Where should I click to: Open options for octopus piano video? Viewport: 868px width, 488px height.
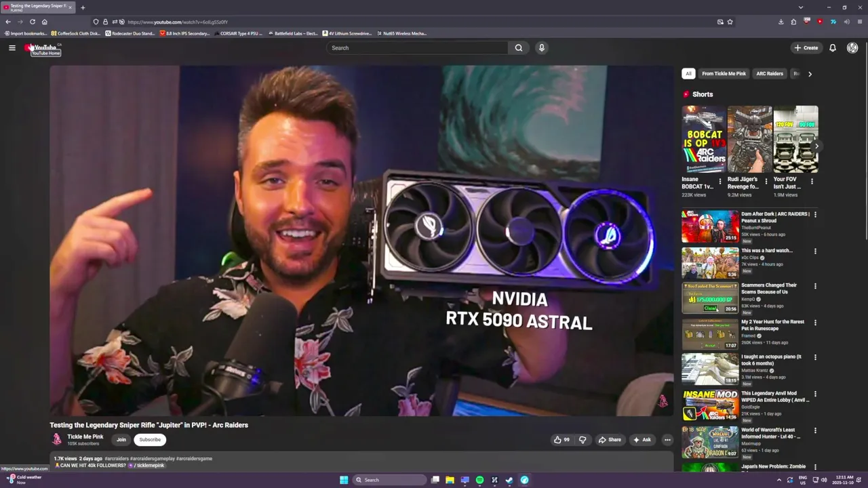tap(815, 357)
